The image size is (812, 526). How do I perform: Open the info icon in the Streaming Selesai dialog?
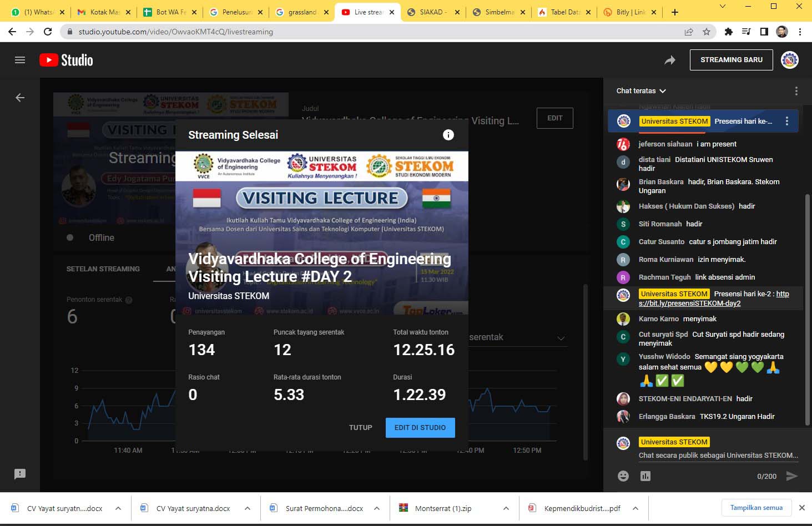(448, 135)
